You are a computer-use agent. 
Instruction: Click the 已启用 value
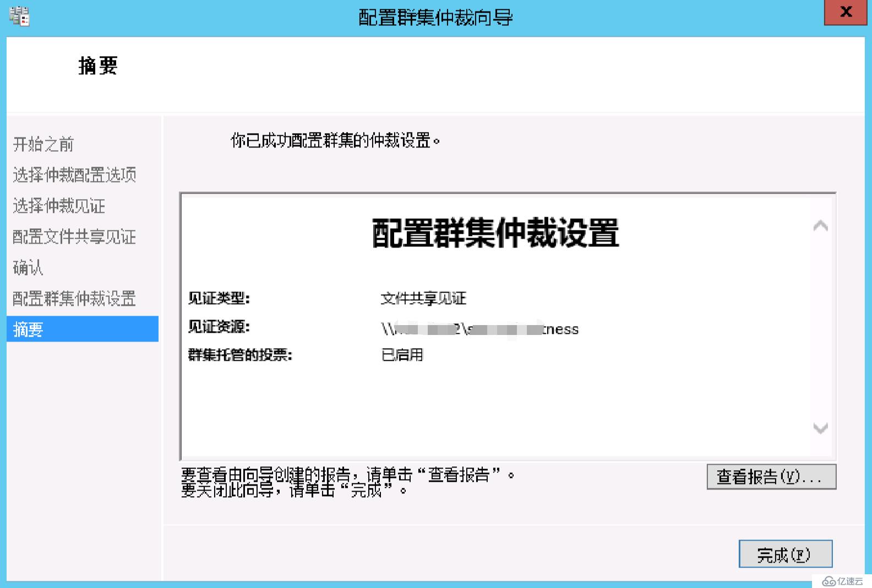coord(402,355)
